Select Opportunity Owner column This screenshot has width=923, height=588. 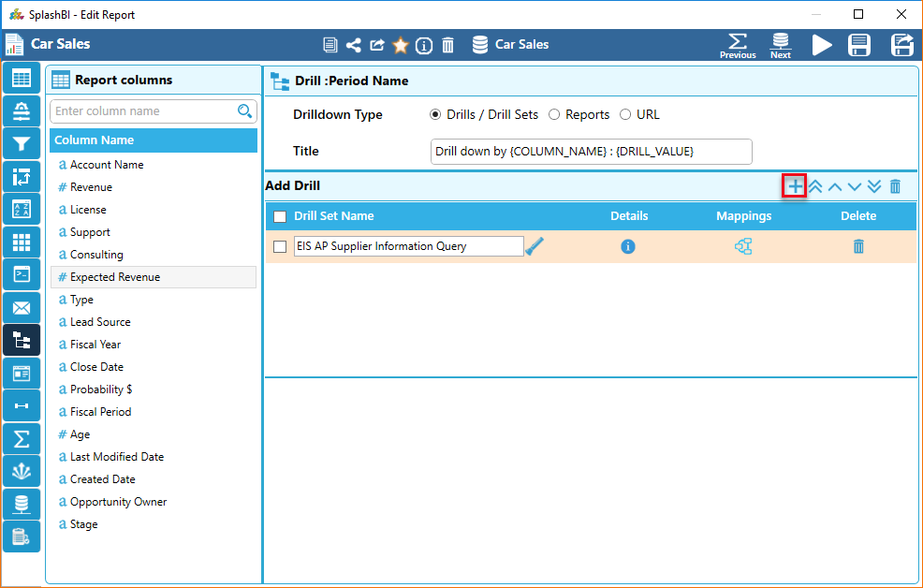coord(154,502)
